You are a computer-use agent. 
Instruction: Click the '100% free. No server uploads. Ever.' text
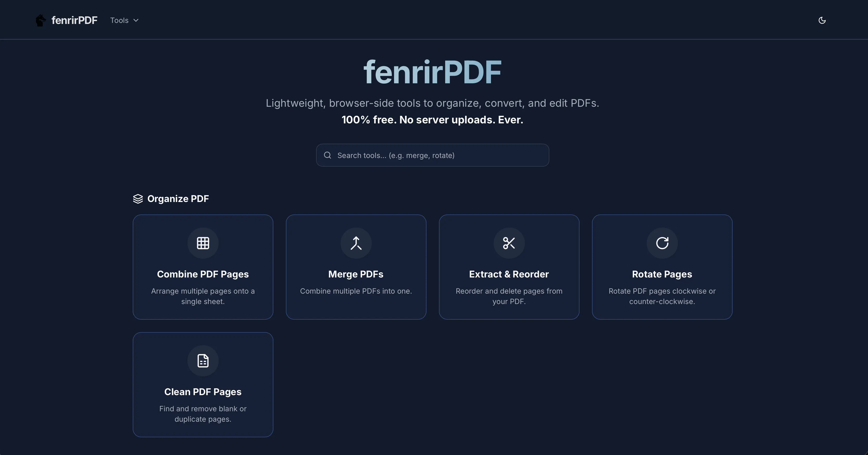[432, 119]
